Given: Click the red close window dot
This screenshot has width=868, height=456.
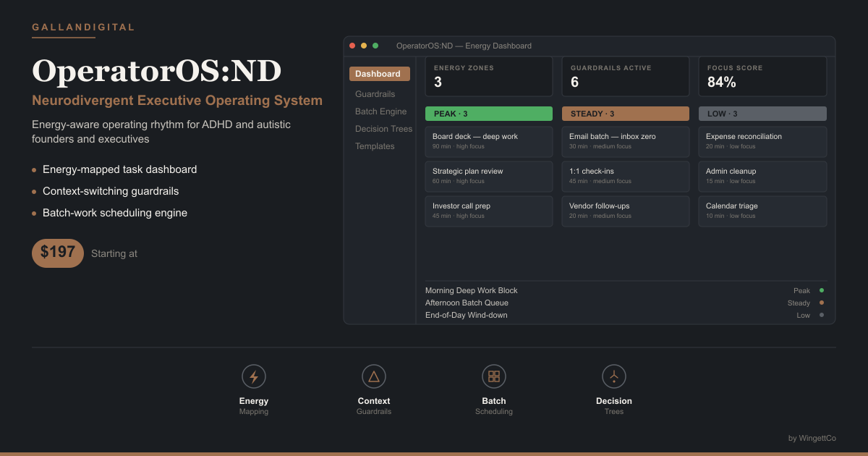Looking at the screenshot, I should 352,46.
